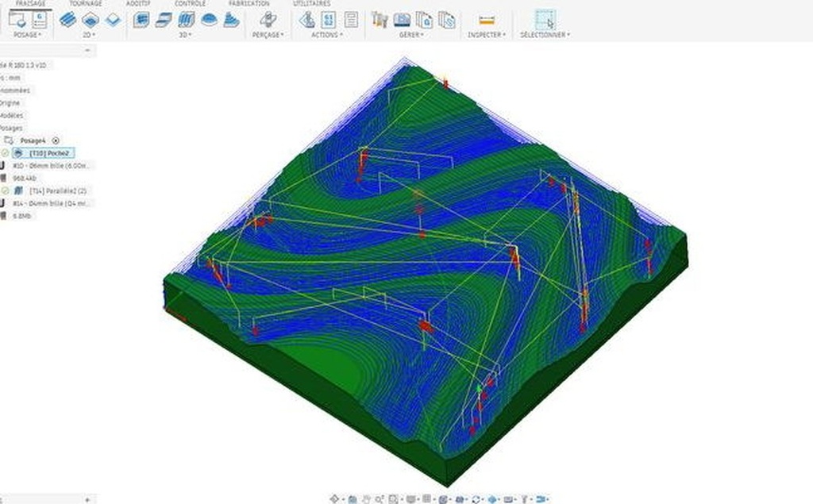Click the selection cursor icon above Sélectionner
The height and width of the screenshot is (504, 813).
coord(545,21)
